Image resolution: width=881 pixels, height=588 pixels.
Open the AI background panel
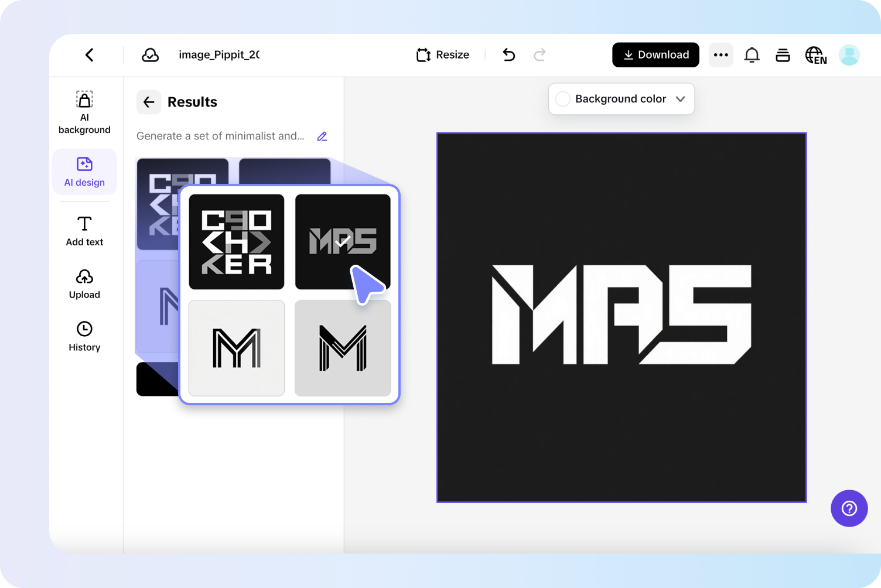[x=84, y=112]
